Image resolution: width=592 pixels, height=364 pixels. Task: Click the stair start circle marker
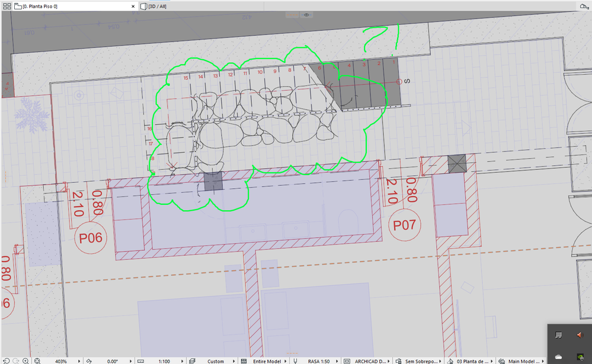point(399,82)
